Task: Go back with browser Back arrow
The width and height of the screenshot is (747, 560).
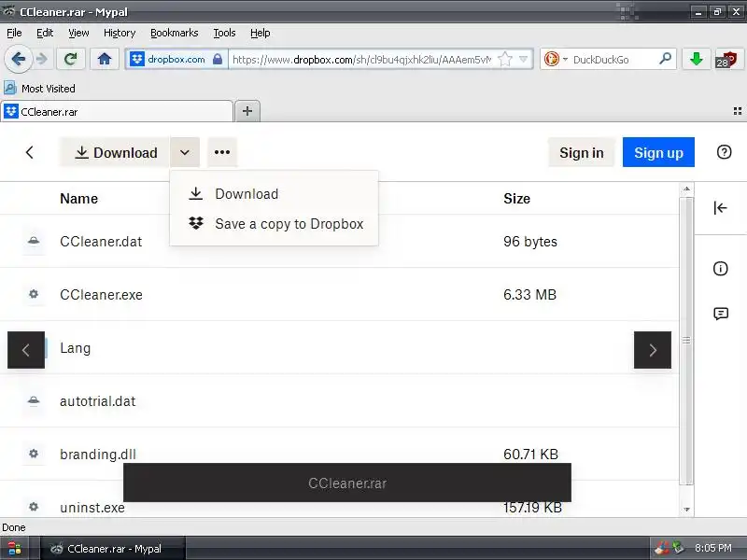Action: tap(18, 60)
